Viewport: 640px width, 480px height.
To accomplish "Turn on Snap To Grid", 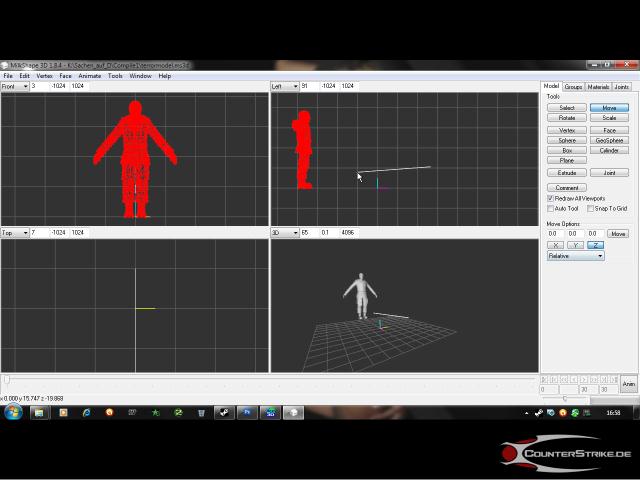I will click(590, 208).
